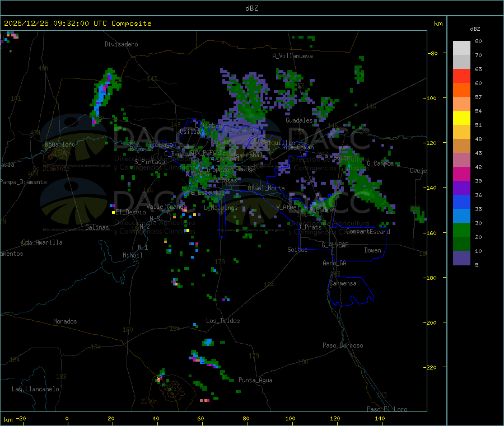Click the '0' value on the horizontal axis
The width and height of the screenshot is (504, 426).
click(x=67, y=418)
